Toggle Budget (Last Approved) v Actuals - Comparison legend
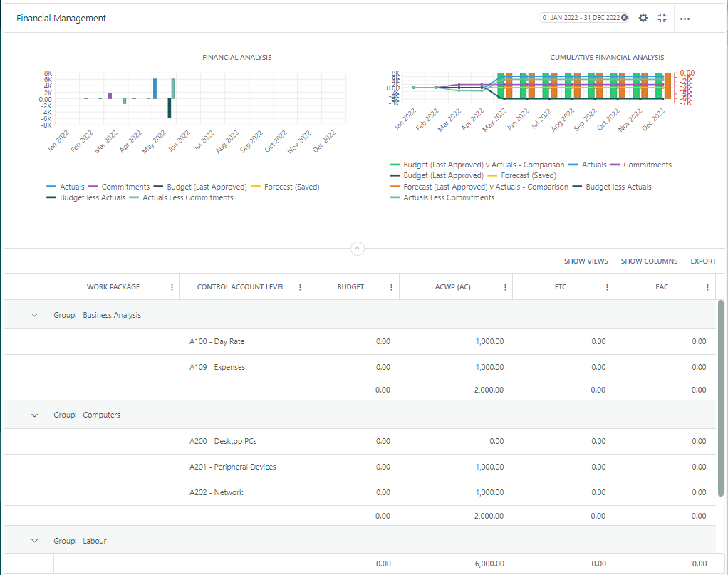728x575 pixels. 477,165
